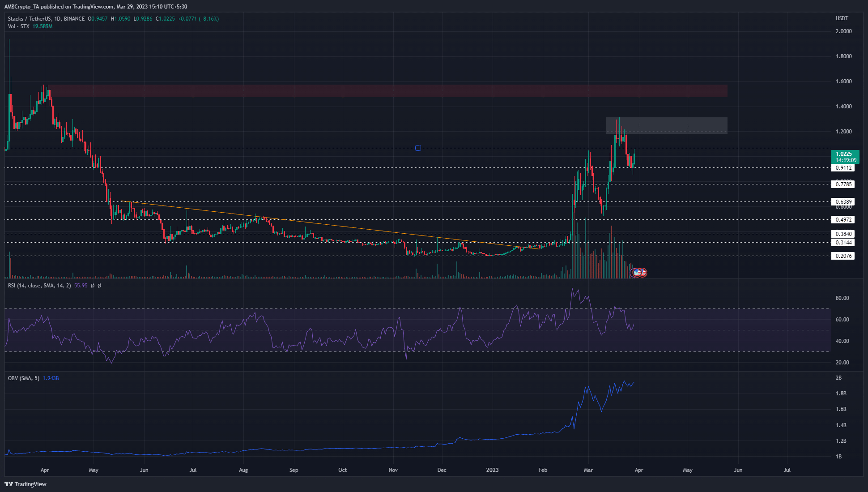Screen dimensions: 868x492
Task: Click the 0.2076 price level label
Action: [x=843, y=256]
